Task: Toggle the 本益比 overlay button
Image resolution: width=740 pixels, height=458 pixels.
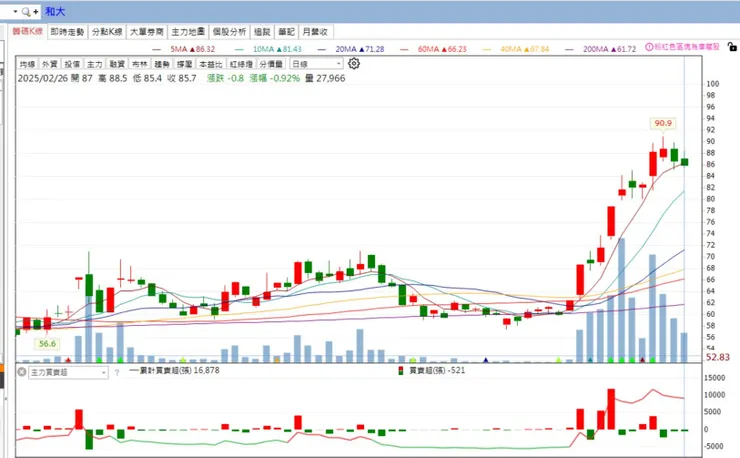Action: pyautogui.click(x=210, y=64)
